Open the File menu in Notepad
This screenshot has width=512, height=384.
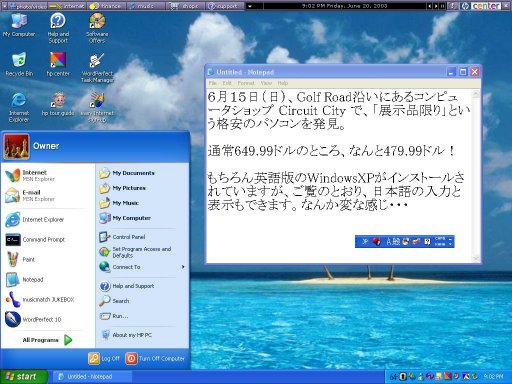213,83
